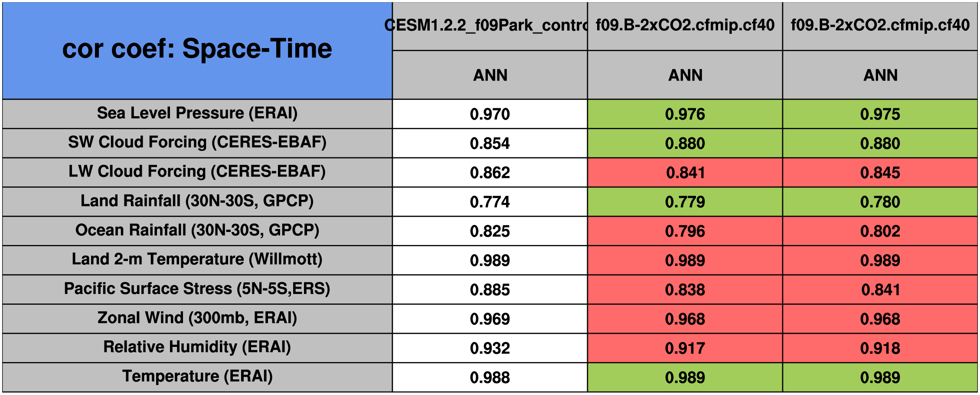Click the Ocean Rainfall (30N-30S, GPCP) label
980x395 pixels.
tap(197, 231)
